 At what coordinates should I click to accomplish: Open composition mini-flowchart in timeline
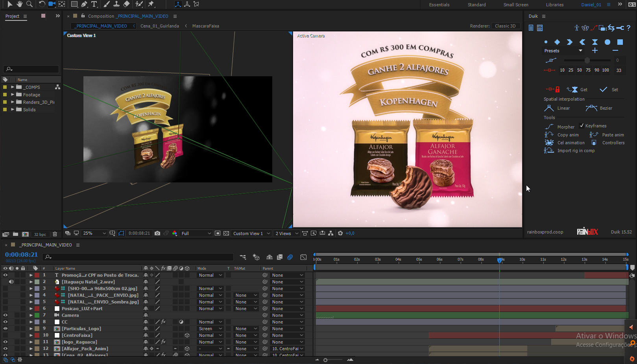[243, 257]
